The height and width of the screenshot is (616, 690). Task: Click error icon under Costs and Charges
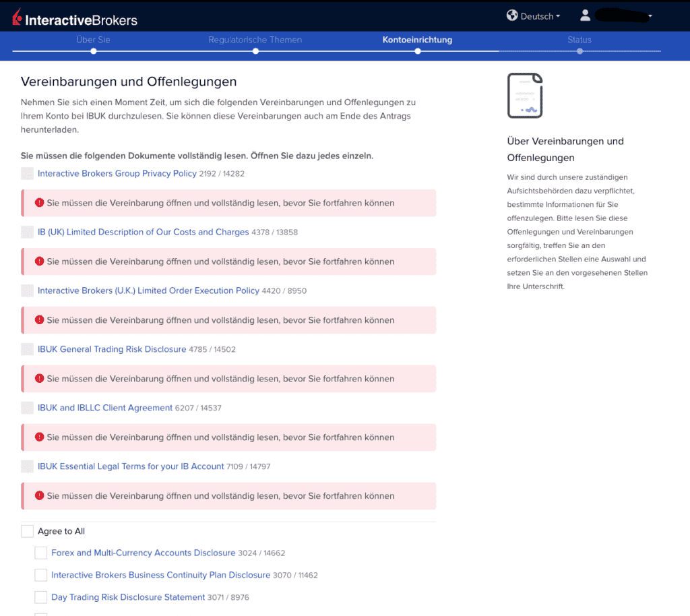(x=40, y=261)
